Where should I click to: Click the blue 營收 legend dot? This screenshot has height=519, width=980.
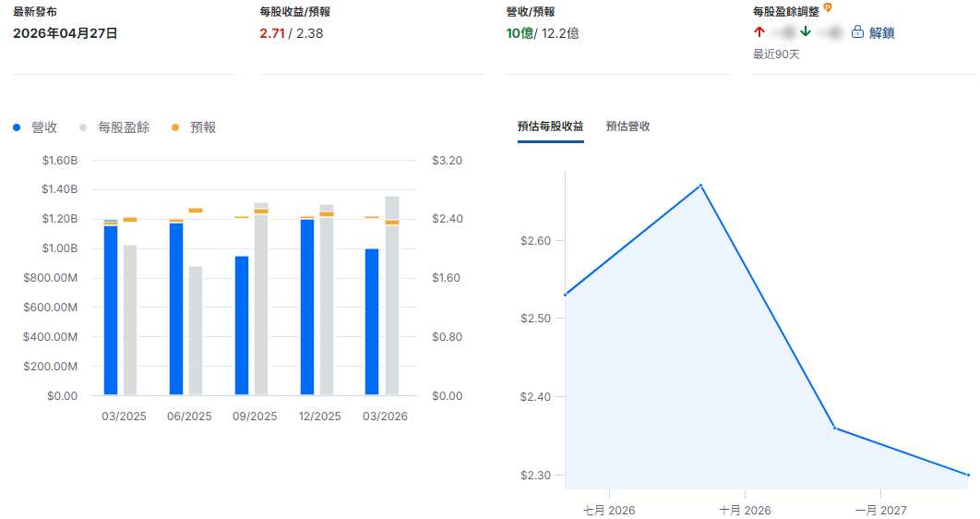pos(17,127)
